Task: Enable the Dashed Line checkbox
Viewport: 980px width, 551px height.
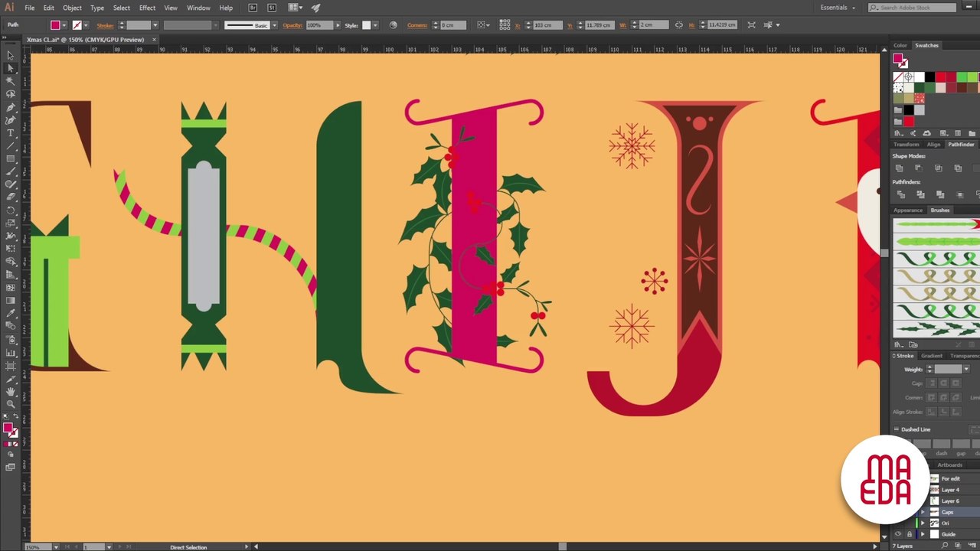Action: pos(897,429)
